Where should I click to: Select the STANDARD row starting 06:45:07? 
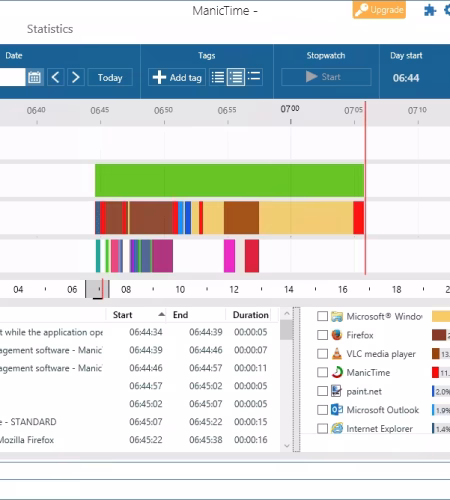click(x=139, y=422)
